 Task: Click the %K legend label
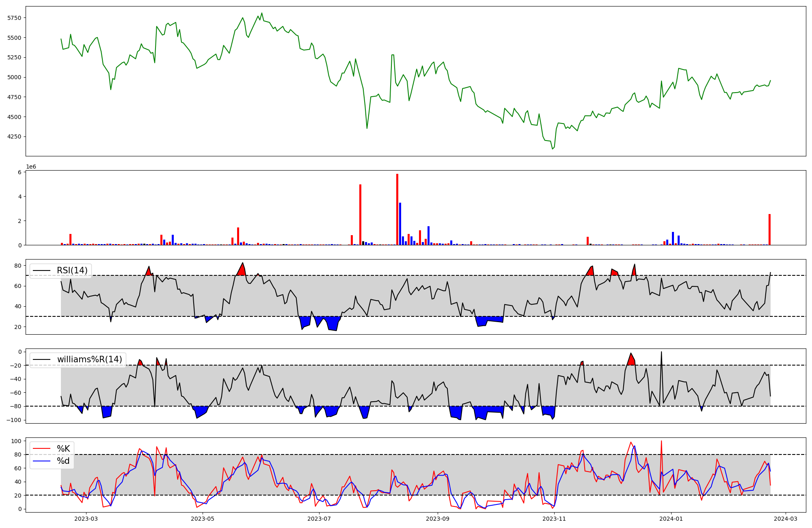tap(63, 449)
